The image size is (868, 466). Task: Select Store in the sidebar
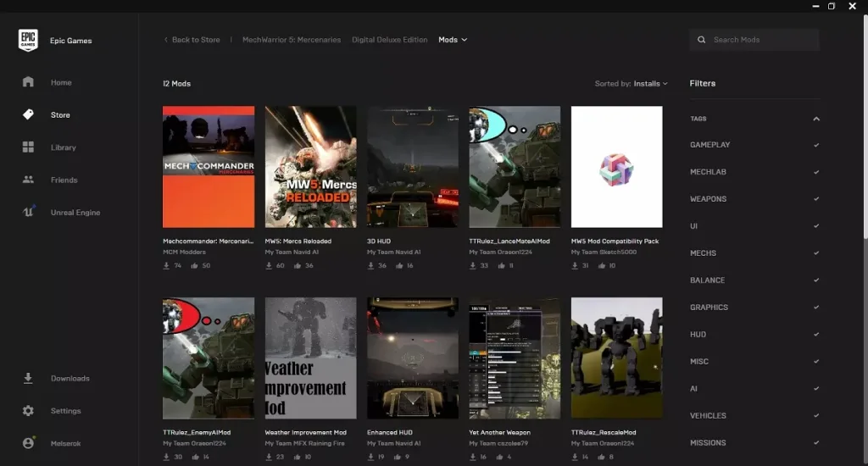click(x=60, y=115)
